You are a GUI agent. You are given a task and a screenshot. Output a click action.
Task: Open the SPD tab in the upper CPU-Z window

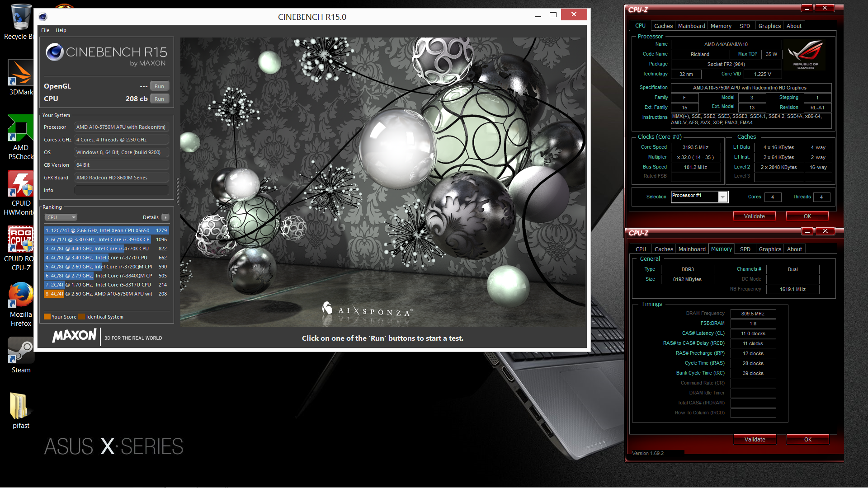click(x=745, y=26)
